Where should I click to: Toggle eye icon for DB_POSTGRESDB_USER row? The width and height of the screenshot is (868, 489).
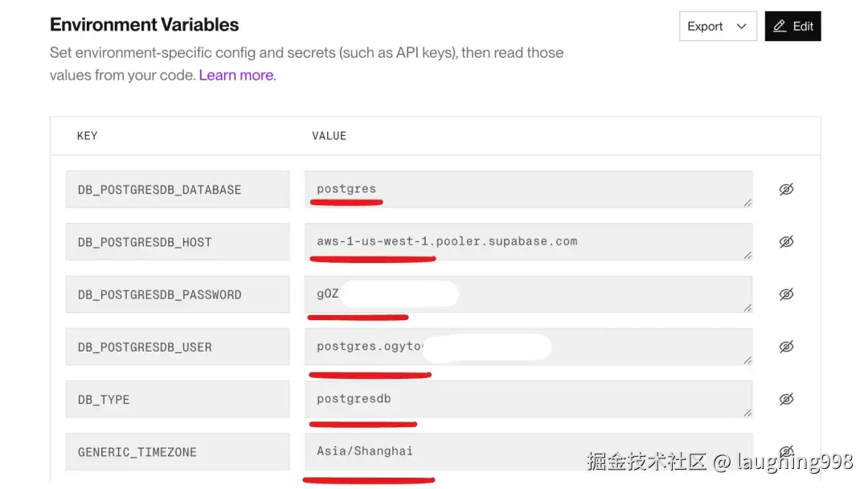tap(786, 347)
